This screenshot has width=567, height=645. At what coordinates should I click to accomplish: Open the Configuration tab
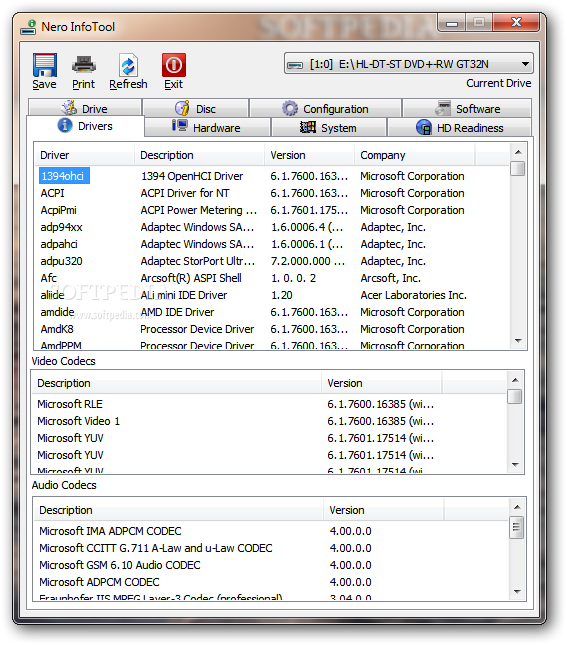tap(325, 108)
